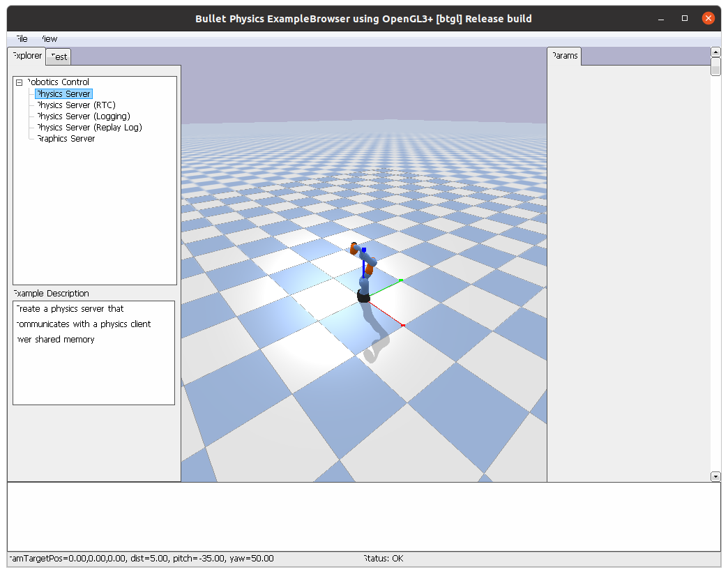Click the green Y axis endpoint

pyautogui.click(x=401, y=280)
